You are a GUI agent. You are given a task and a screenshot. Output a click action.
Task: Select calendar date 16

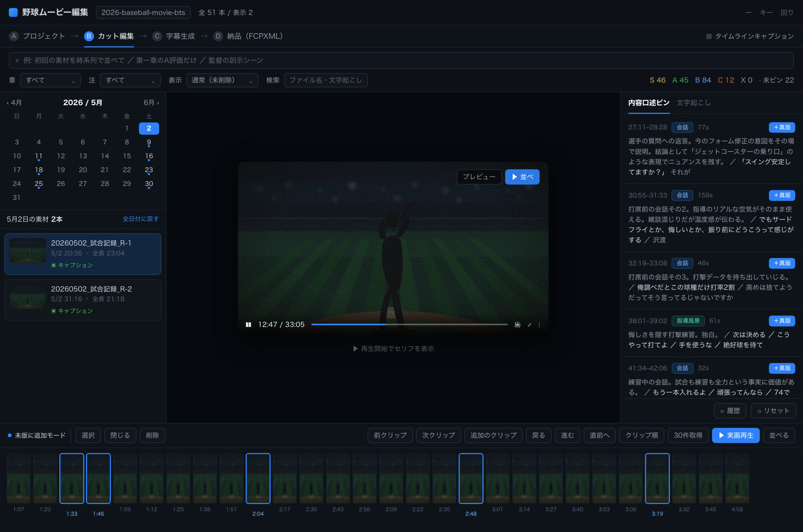[149, 156]
